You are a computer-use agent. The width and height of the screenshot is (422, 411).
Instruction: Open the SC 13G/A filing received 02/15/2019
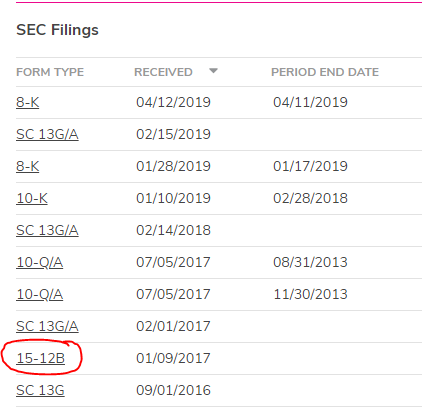click(47, 134)
